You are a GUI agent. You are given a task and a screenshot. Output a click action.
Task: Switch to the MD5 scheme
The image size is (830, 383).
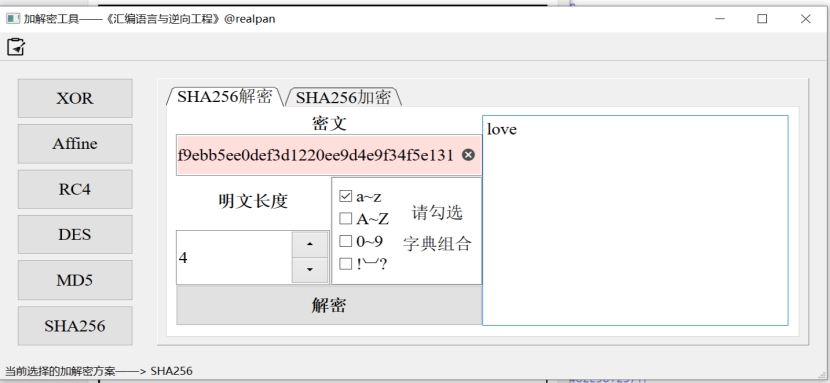[75, 280]
